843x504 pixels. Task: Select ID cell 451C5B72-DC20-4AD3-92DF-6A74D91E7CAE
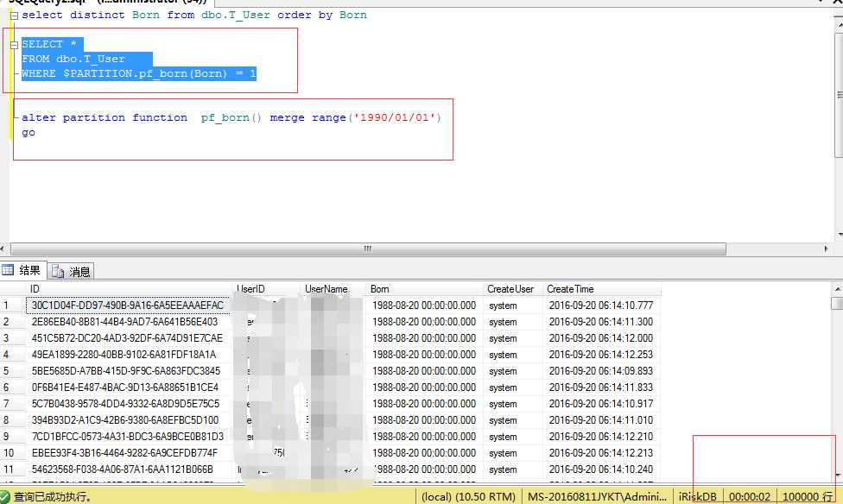coord(128,338)
